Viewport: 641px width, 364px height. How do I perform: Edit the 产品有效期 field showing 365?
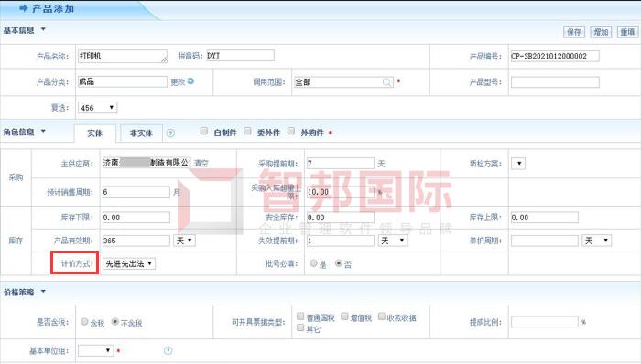pyautogui.click(x=136, y=241)
